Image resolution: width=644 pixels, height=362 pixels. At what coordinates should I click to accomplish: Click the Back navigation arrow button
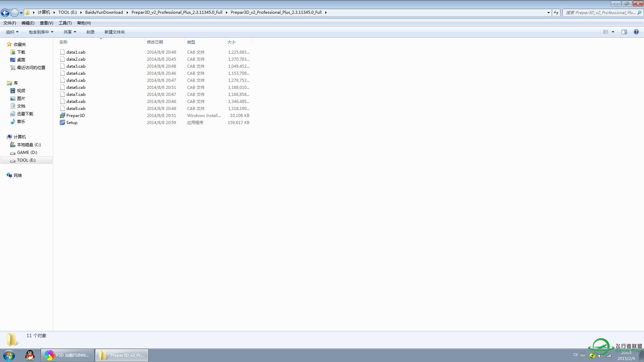click(x=5, y=13)
